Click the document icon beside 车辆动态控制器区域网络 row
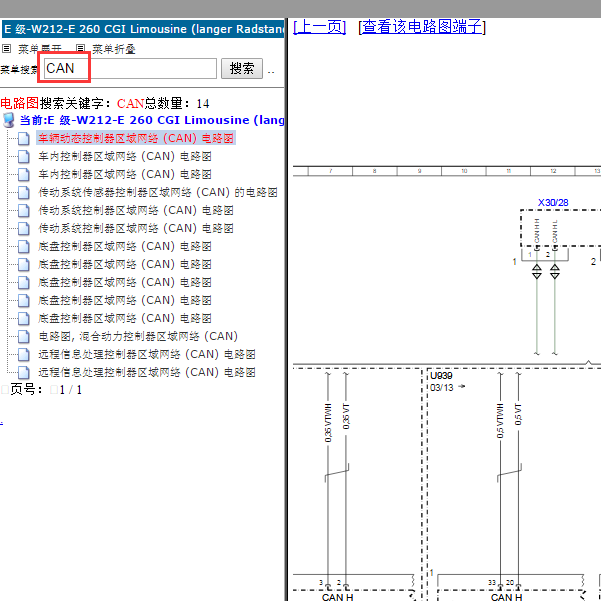 (x=23, y=138)
